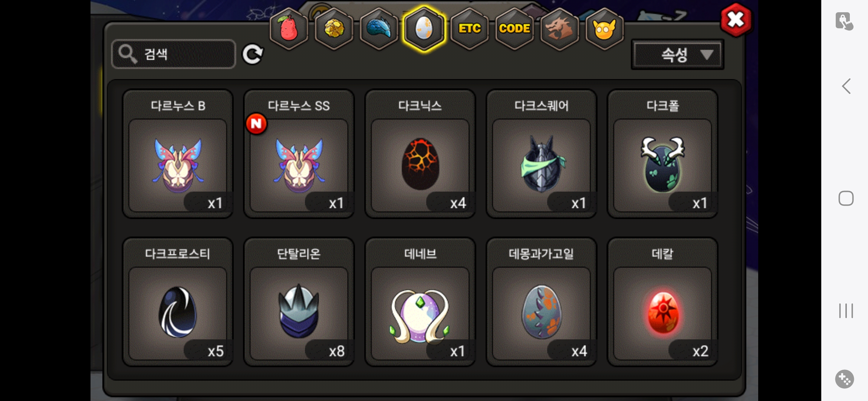Close the inventory with red X
Viewport: 868px width, 401px height.
coord(736,20)
